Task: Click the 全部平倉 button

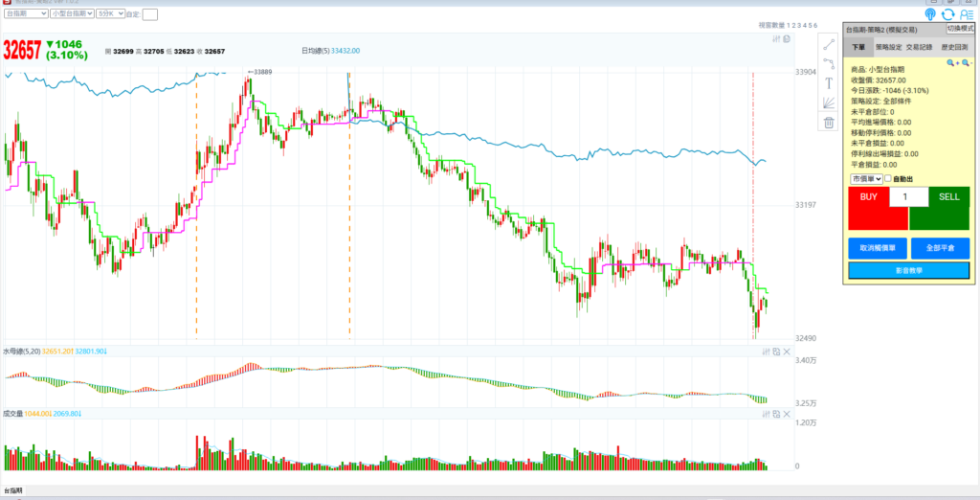Action: (x=940, y=248)
